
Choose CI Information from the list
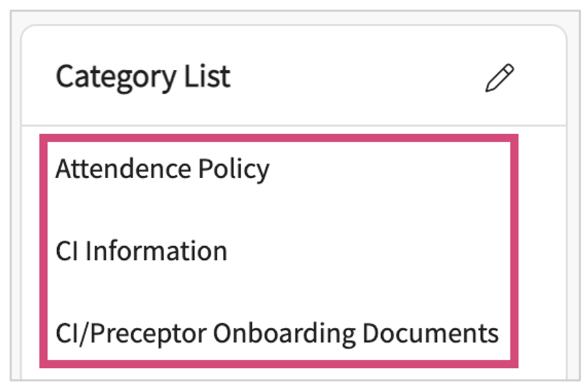click(x=142, y=251)
